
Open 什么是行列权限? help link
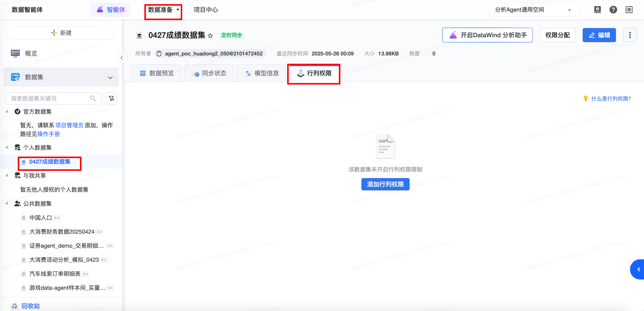(x=611, y=99)
